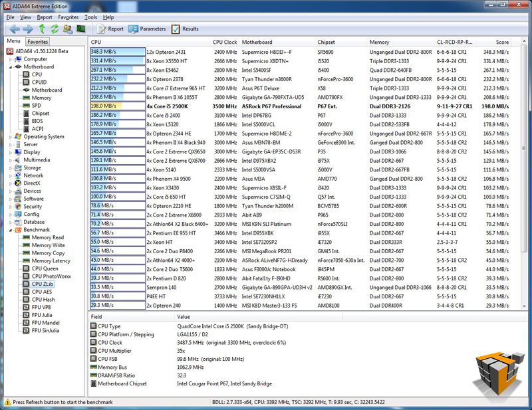Open the Parameters toolbar button
Screen dimensions: 532x410
pyautogui.click(x=147, y=29)
